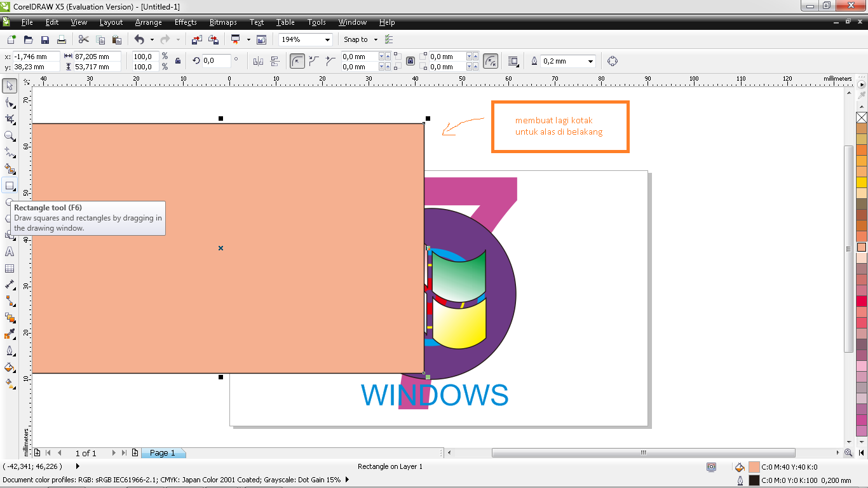Select the Shape edit tool

point(10,102)
